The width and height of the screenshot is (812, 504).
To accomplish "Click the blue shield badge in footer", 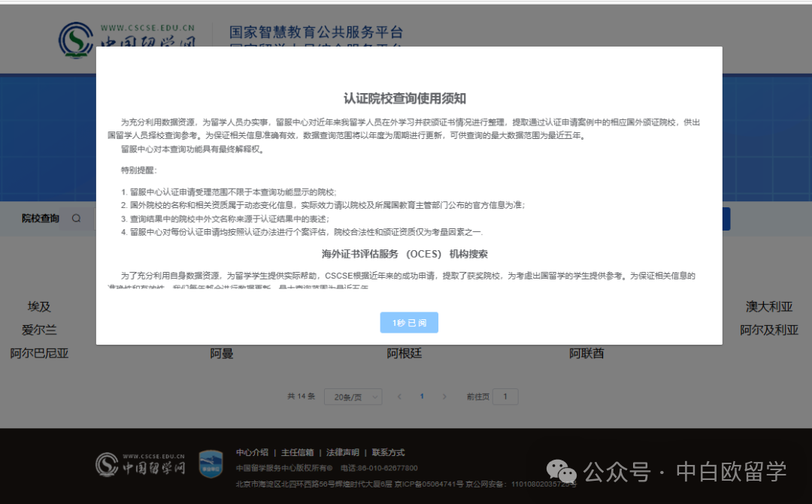I will 211,463.
